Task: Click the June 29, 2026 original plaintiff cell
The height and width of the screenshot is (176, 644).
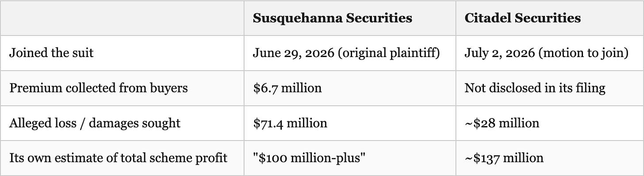Action: [x=349, y=53]
